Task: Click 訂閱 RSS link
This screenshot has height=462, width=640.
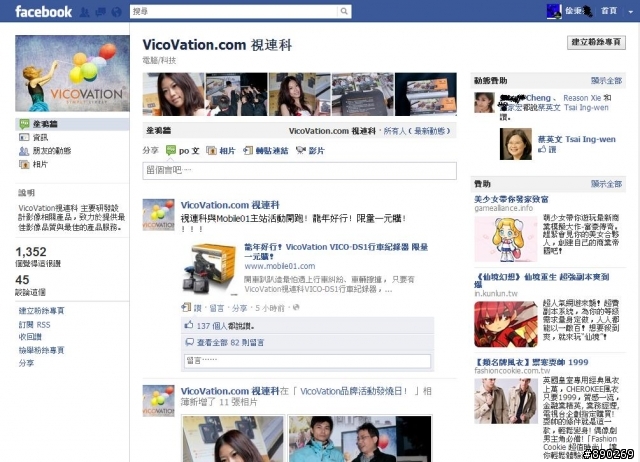Action: point(34,324)
